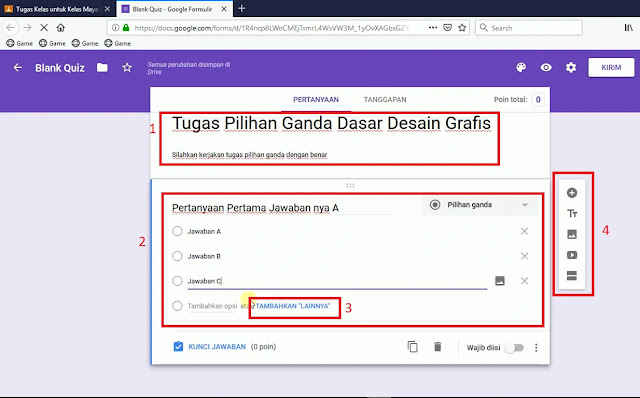Go to browser home page
Screen dimensions: 640x398
point(61,27)
